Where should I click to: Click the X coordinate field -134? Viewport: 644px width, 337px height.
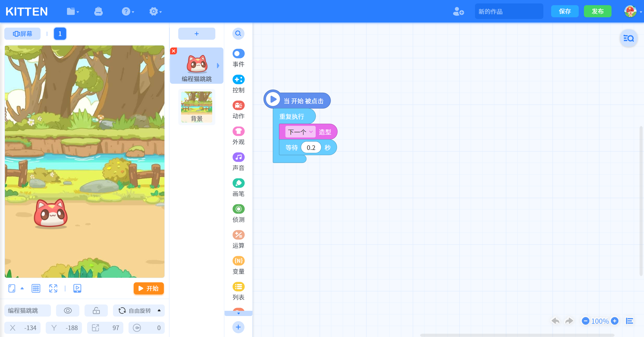click(22, 328)
